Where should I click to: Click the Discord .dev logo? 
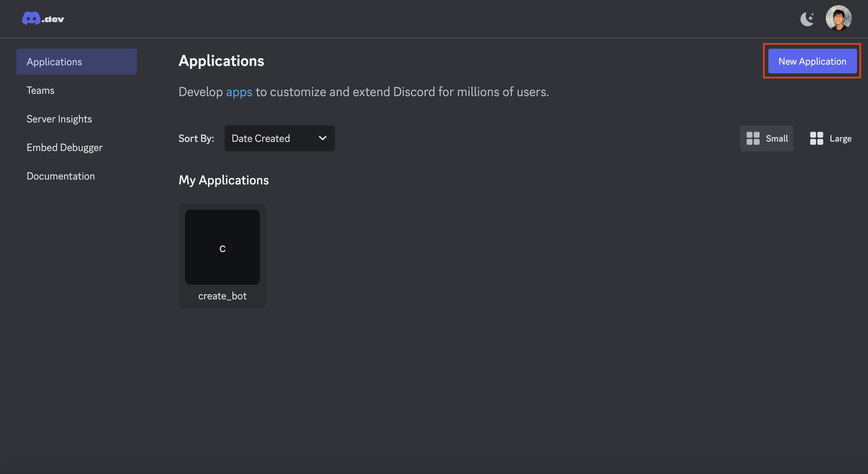click(43, 19)
